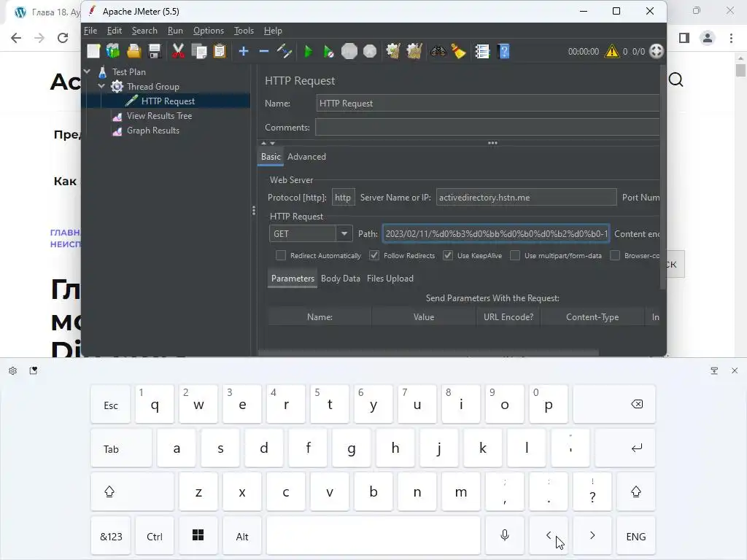747x560 pixels.
Task: Open on-screen keyboard settings gear
Action: pyautogui.click(x=13, y=370)
